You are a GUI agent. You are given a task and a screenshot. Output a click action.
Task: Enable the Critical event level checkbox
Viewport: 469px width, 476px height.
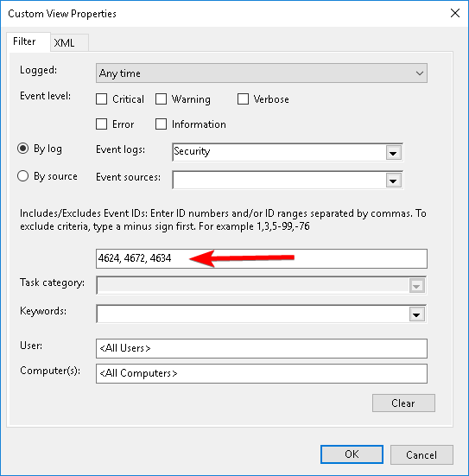click(101, 99)
